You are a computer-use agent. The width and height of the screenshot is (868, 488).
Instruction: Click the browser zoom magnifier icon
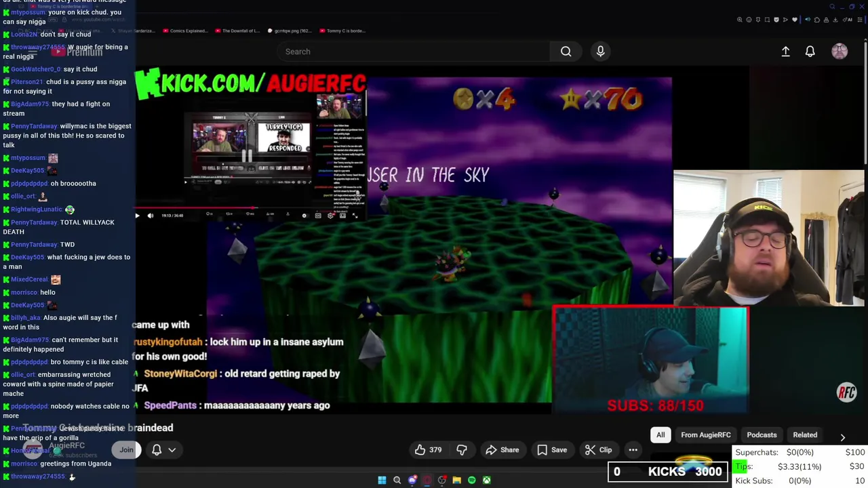pos(739,20)
